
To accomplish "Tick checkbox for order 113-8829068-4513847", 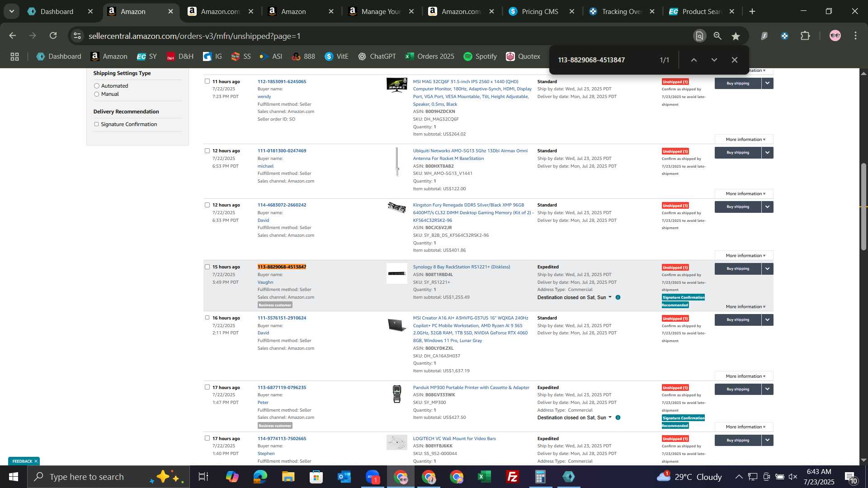I will pos(207,267).
